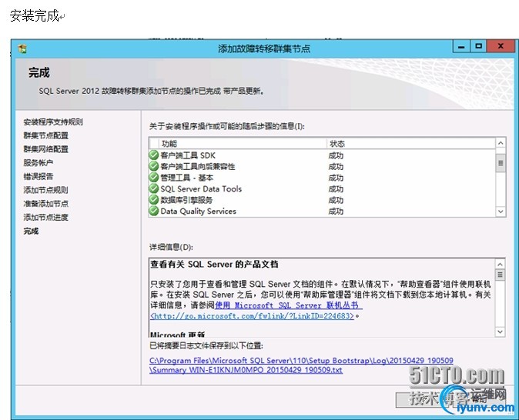The height and width of the screenshot is (420, 519).
Task: Click 成功 status of Data Quality Services
Action: click(336, 211)
